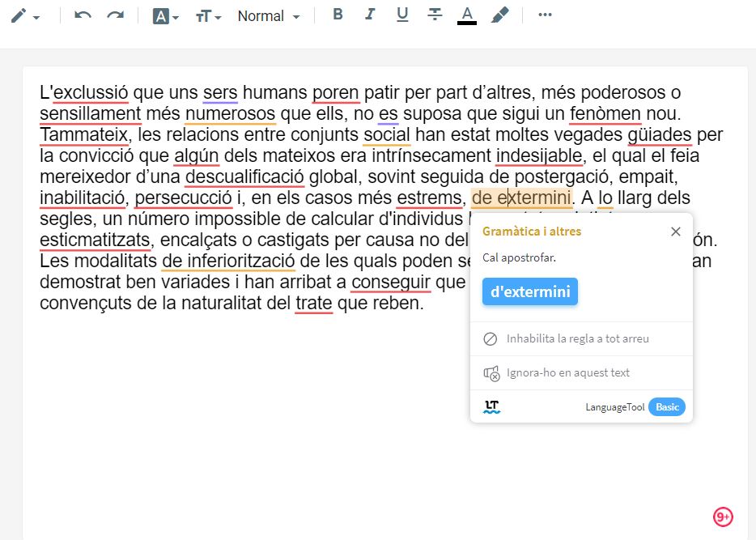Image resolution: width=756 pixels, height=540 pixels.
Task: Click the LanguageTool logo icon
Action: [x=492, y=407]
